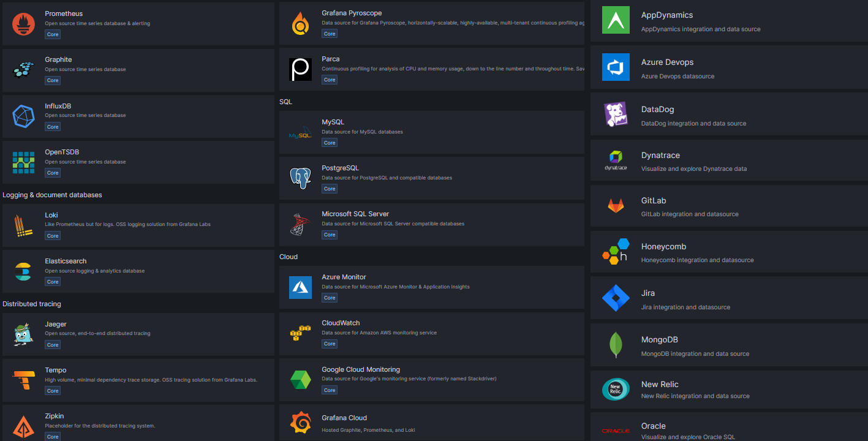Click the Microsoft SQL Server title
Screen dimensions: 868x441
pos(355,214)
